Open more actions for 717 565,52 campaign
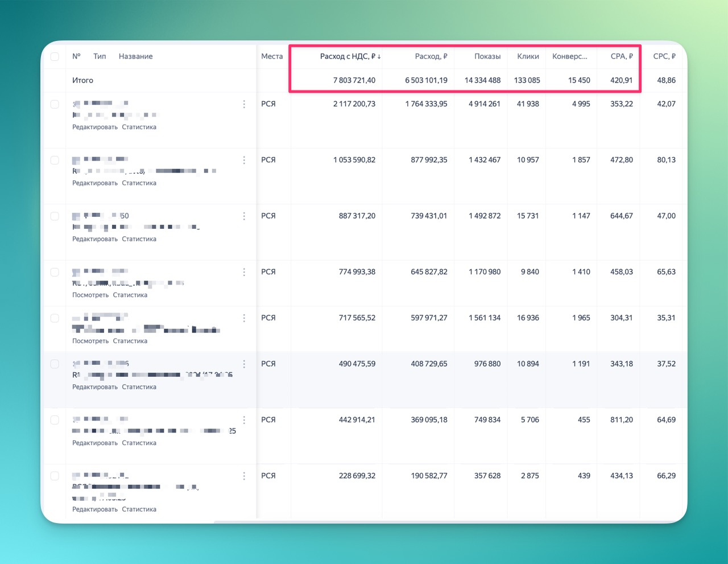 pyautogui.click(x=244, y=318)
